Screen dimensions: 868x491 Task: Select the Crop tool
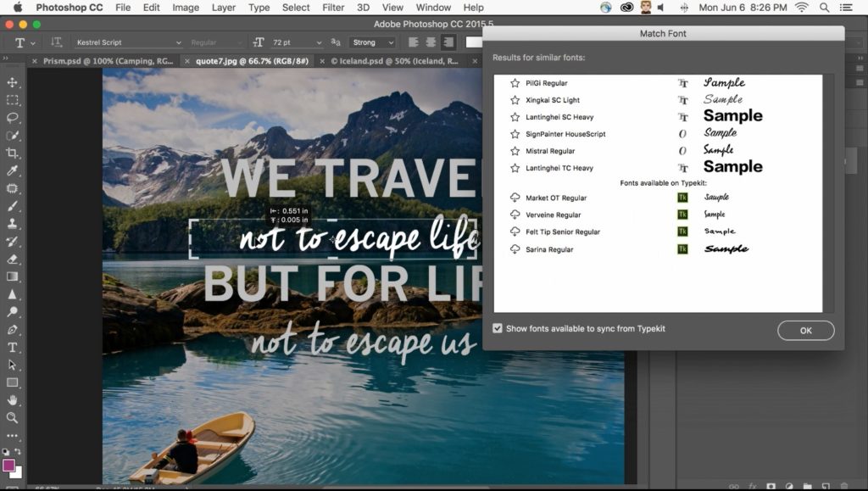12,153
